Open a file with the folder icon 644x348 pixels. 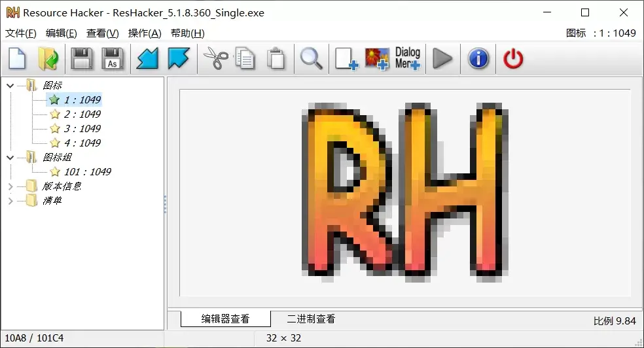click(x=48, y=59)
